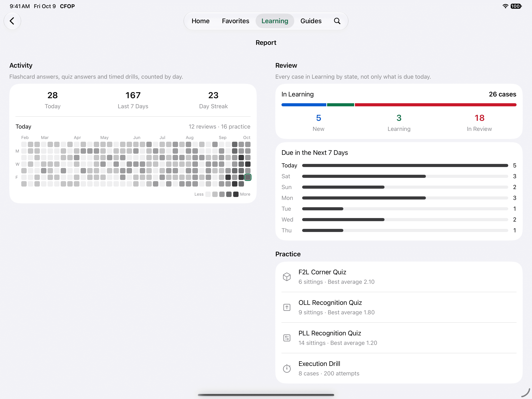Tap the '5' New cases count

(318, 118)
